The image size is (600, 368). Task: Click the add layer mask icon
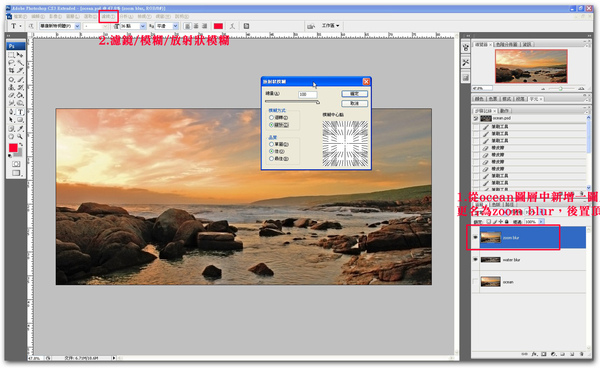544,354
